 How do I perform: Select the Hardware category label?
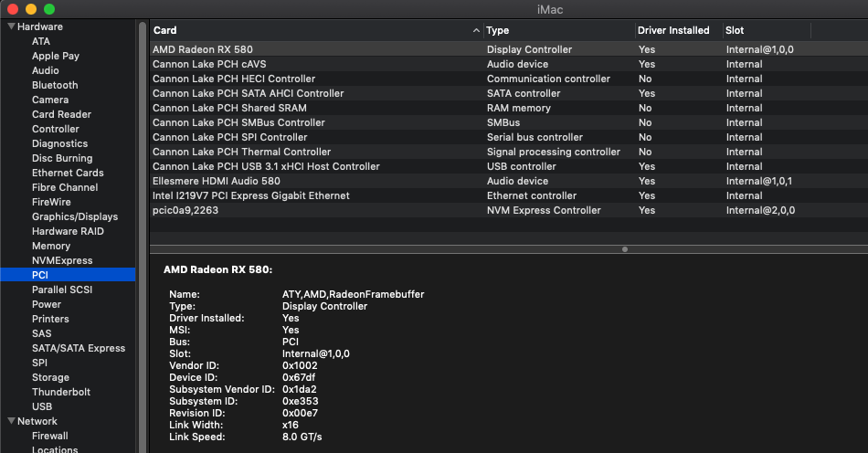(x=40, y=26)
